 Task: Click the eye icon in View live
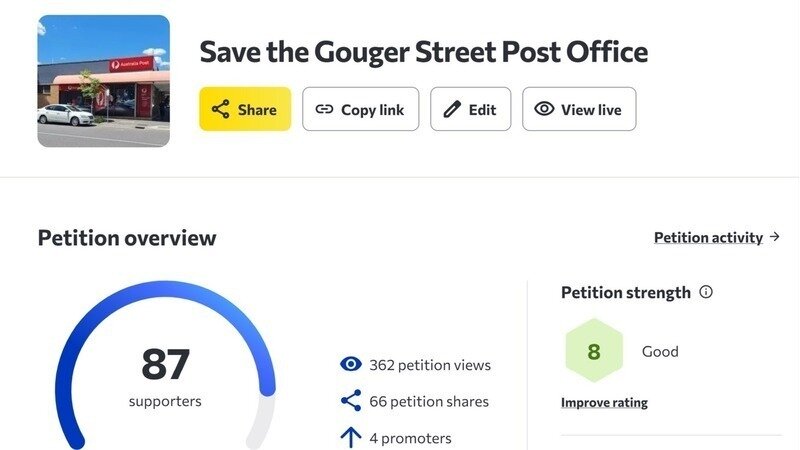544,109
